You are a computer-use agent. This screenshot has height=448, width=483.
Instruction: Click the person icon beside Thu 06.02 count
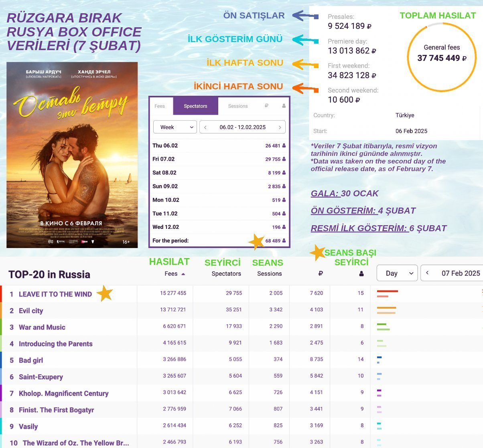[284, 146]
